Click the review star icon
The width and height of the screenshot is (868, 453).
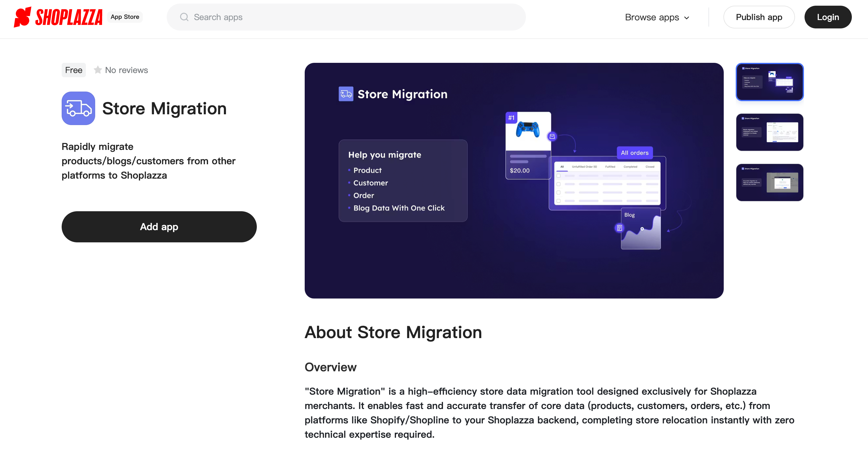point(98,70)
